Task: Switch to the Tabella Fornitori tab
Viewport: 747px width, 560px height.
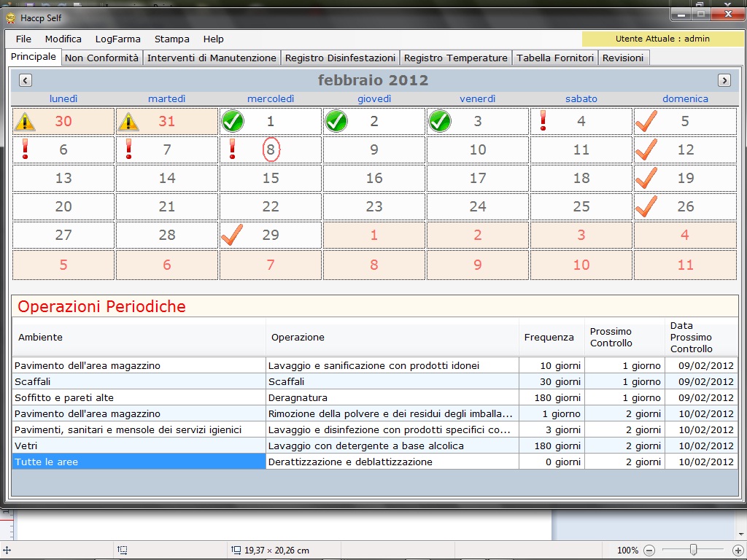Action: pos(555,58)
